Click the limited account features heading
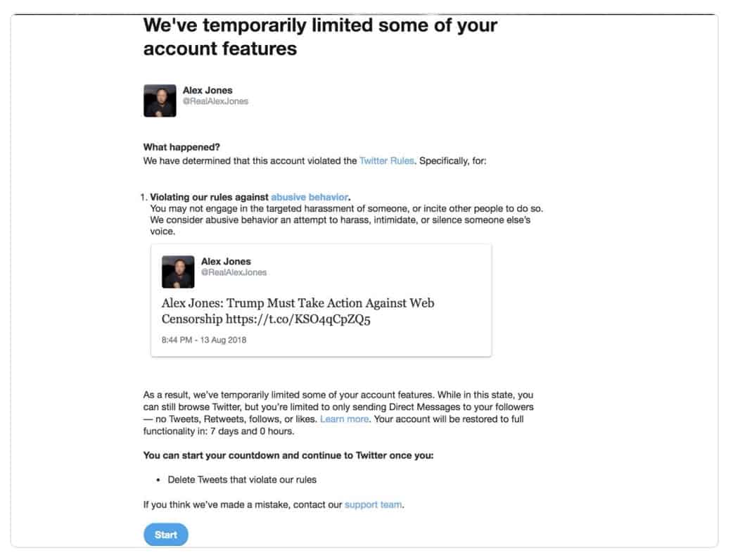 pyautogui.click(x=320, y=37)
